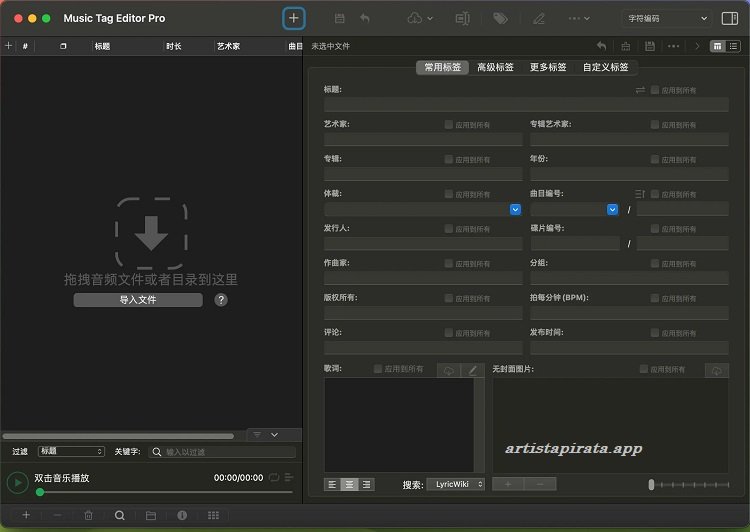Viewport: 750px width, 532px height.
Task: Click the tags icon in toolbar
Action: [x=500, y=19]
